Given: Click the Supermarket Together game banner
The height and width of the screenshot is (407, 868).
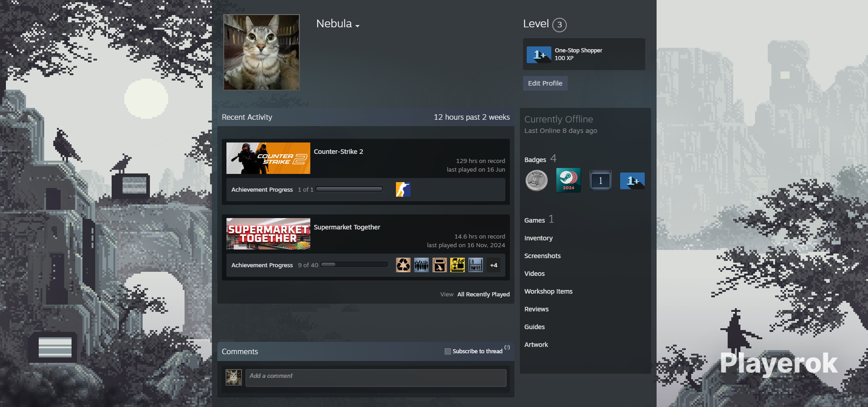Looking at the screenshot, I should [x=268, y=234].
